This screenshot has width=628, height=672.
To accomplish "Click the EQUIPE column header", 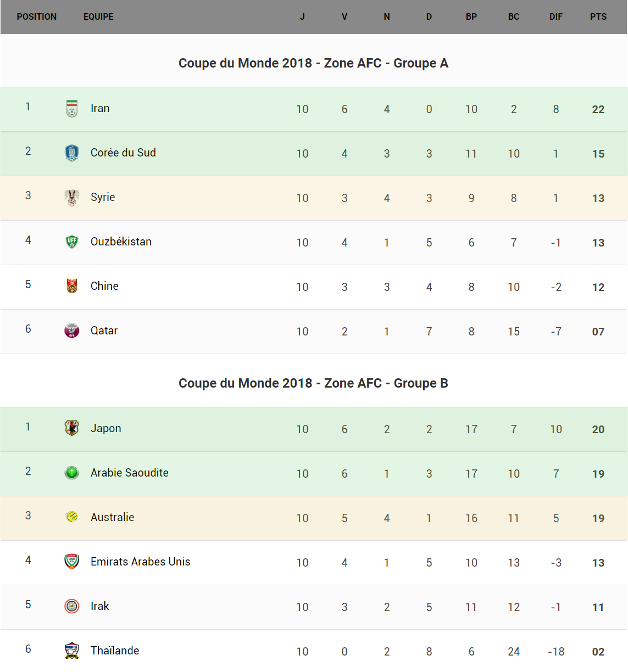I will click(99, 17).
